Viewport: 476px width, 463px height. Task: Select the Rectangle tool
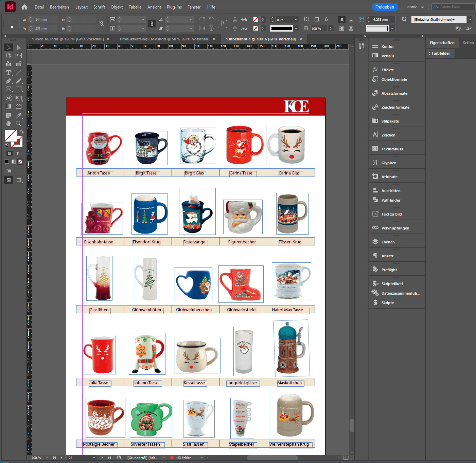[19, 89]
